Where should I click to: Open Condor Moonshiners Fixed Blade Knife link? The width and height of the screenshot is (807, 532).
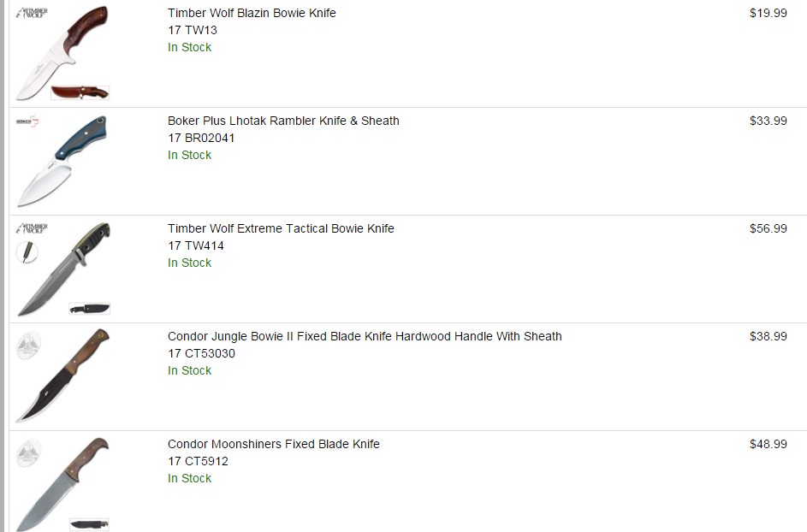pyautogui.click(x=274, y=444)
